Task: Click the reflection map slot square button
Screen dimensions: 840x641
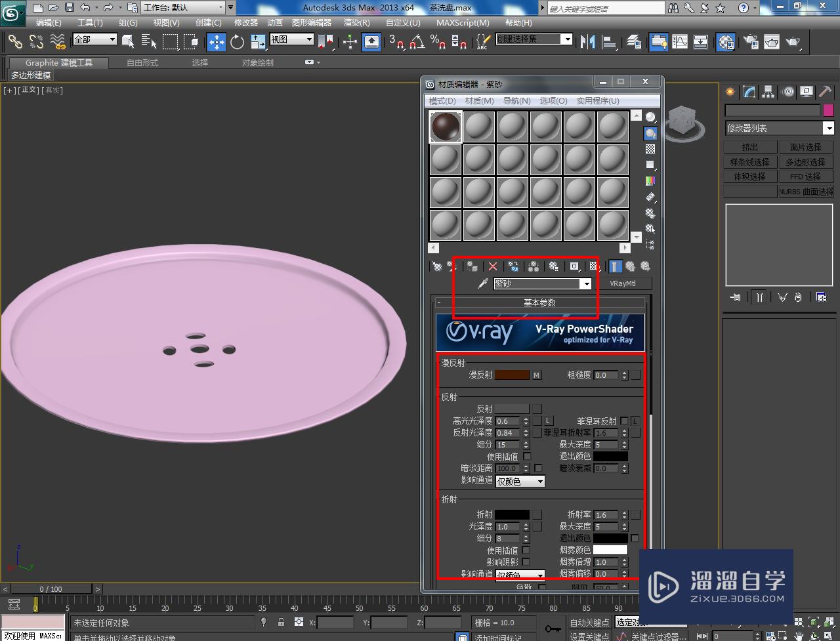Action: coord(537,409)
